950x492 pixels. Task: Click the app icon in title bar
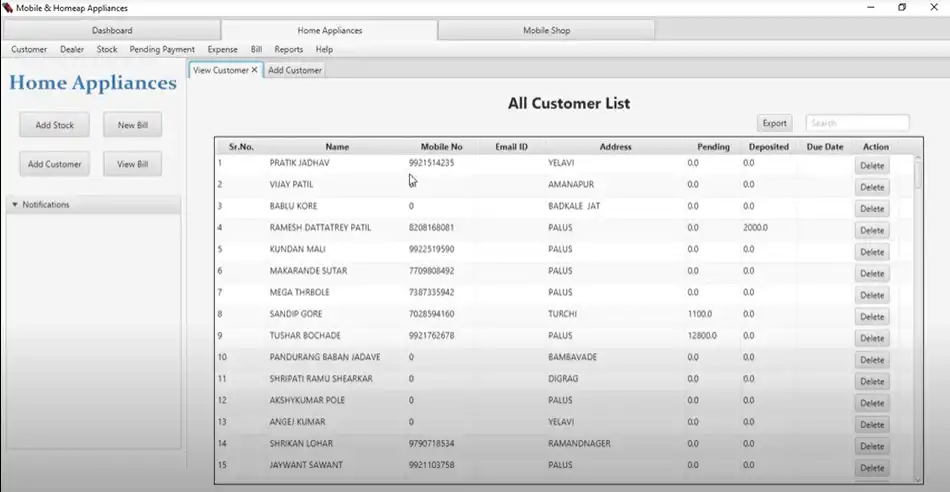[x=8, y=8]
